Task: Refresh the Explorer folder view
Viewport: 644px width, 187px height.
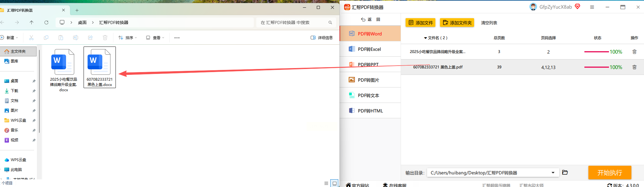Action: point(46,22)
